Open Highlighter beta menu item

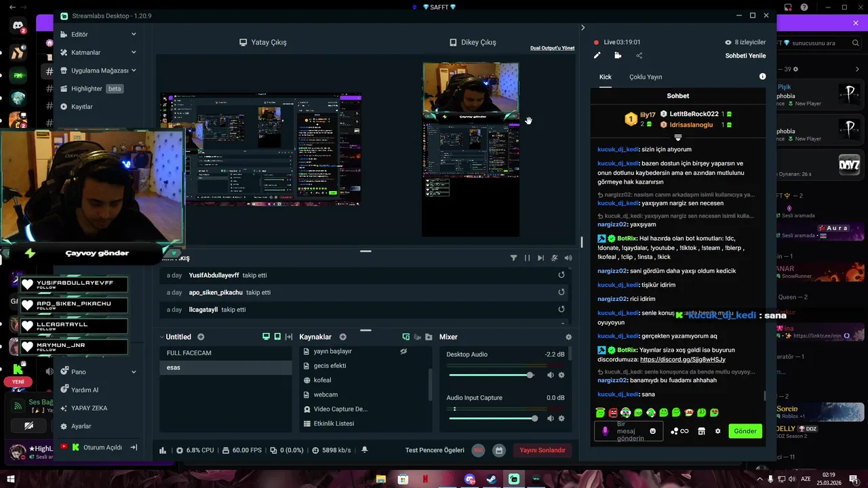(x=91, y=89)
